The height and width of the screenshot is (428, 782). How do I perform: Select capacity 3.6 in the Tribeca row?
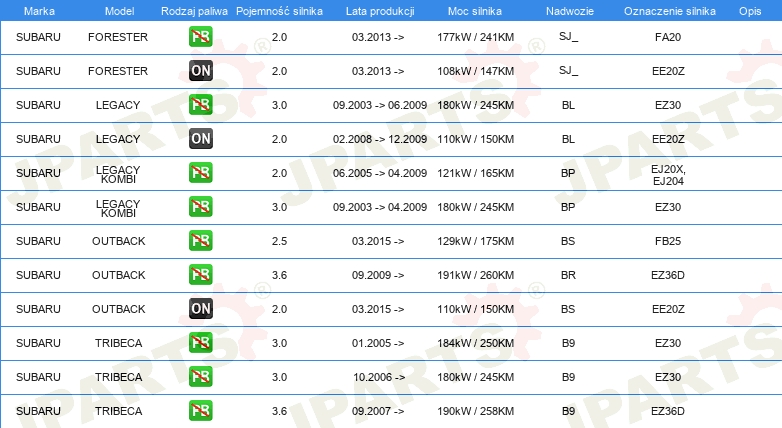click(x=279, y=411)
